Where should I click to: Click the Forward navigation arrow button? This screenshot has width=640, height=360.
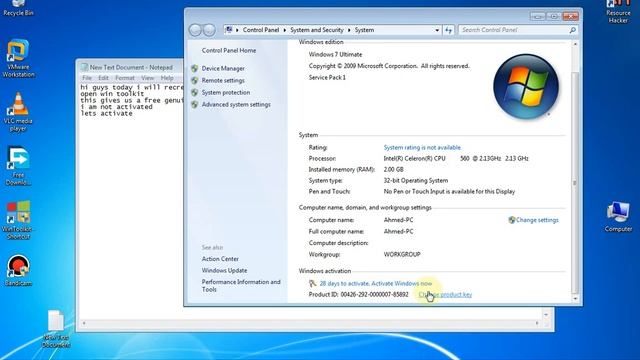tap(209, 30)
